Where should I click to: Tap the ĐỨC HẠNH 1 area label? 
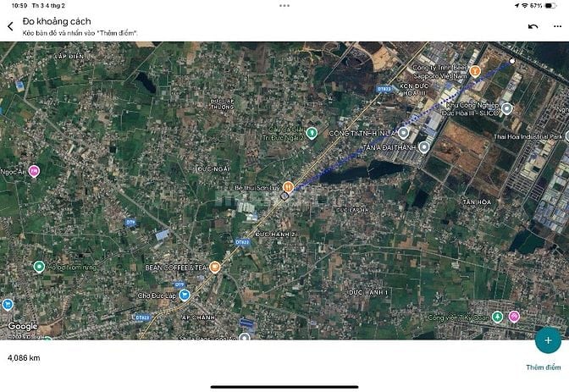(368, 292)
